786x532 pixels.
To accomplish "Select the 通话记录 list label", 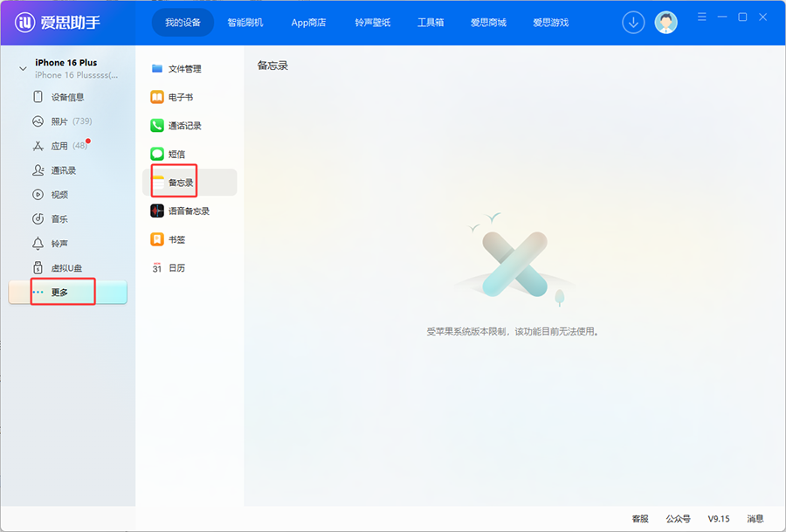I will [185, 126].
